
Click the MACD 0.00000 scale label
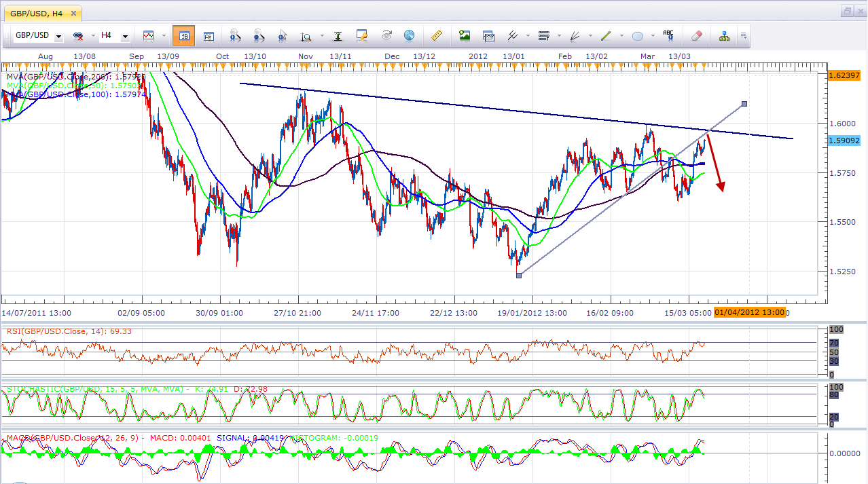tap(846, 453)
